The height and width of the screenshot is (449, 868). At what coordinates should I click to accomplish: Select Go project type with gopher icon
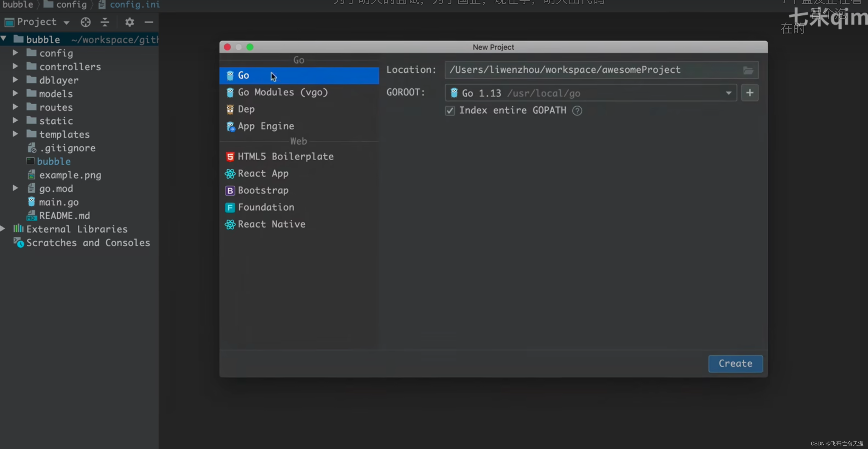point(299,75)
